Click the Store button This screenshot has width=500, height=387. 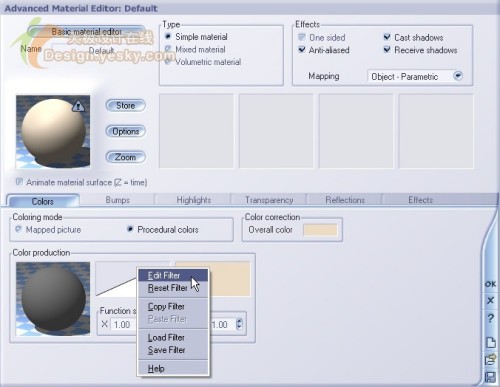click(x=126, y=106)
